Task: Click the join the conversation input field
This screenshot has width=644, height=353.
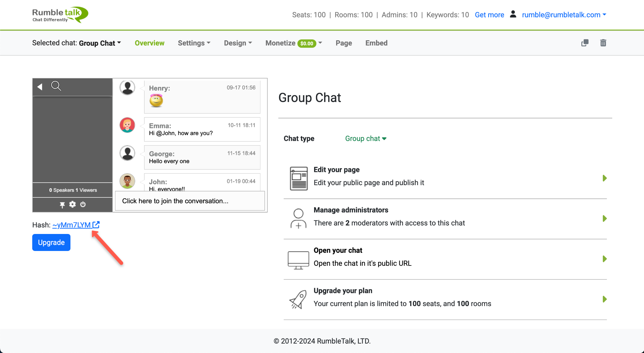Action: click(x=190, y=201)
